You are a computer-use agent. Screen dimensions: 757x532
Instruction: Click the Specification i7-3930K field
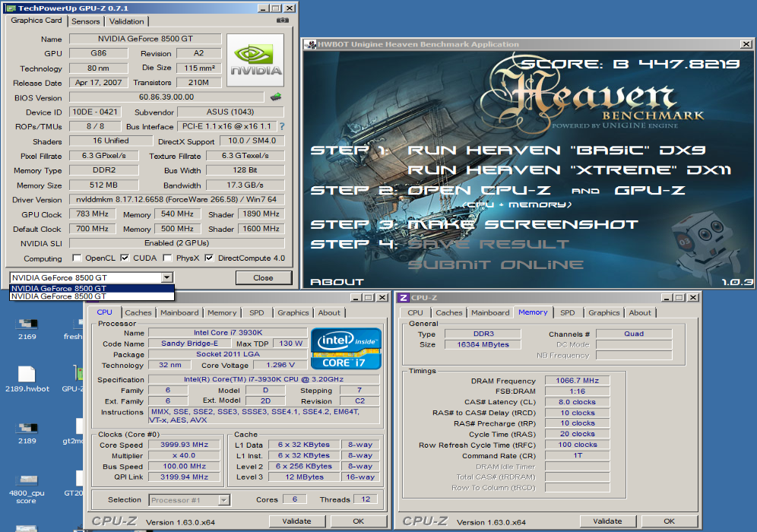click(x=264, y=379)
